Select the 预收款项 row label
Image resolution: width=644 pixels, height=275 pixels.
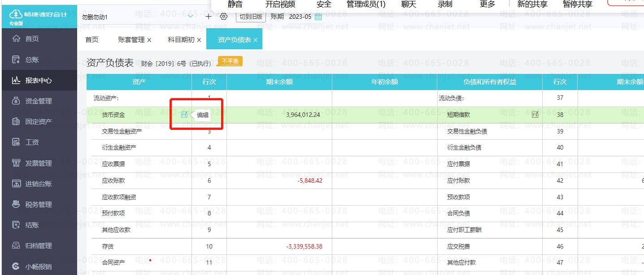pos(458,197)
